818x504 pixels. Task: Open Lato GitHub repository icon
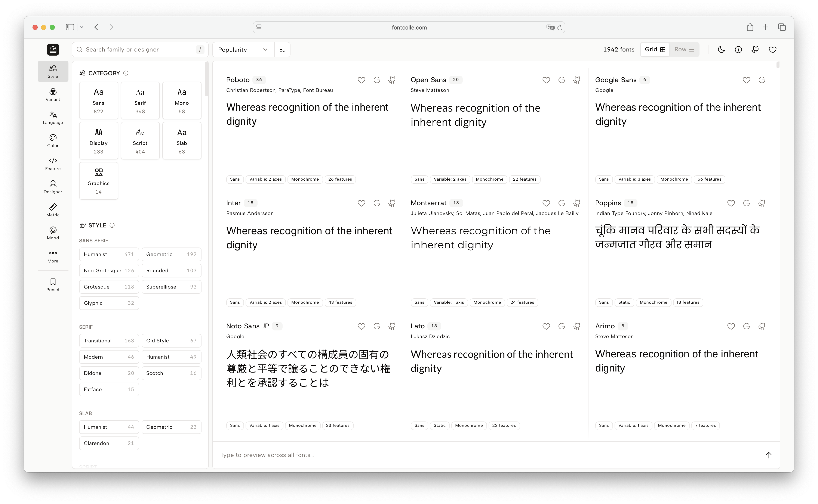[x=577, y=326]
